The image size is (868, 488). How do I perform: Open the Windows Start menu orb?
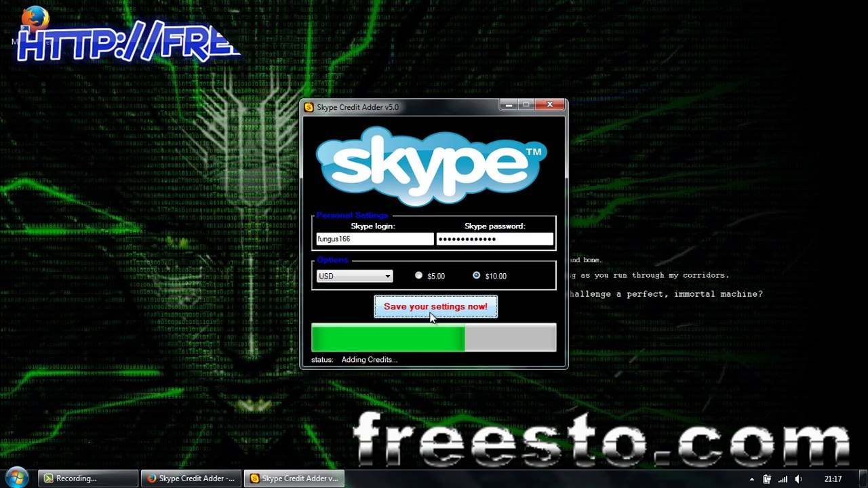tap(17, 478)
